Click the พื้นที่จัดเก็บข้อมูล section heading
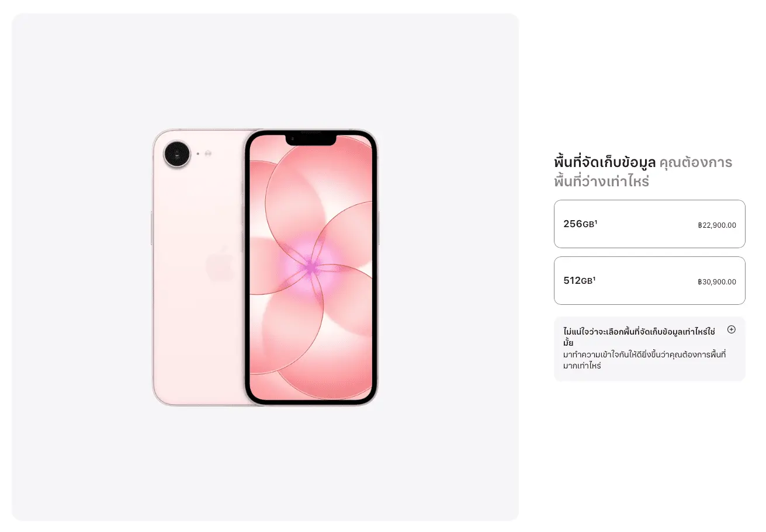The image size is (766, 532). point(605,162)
